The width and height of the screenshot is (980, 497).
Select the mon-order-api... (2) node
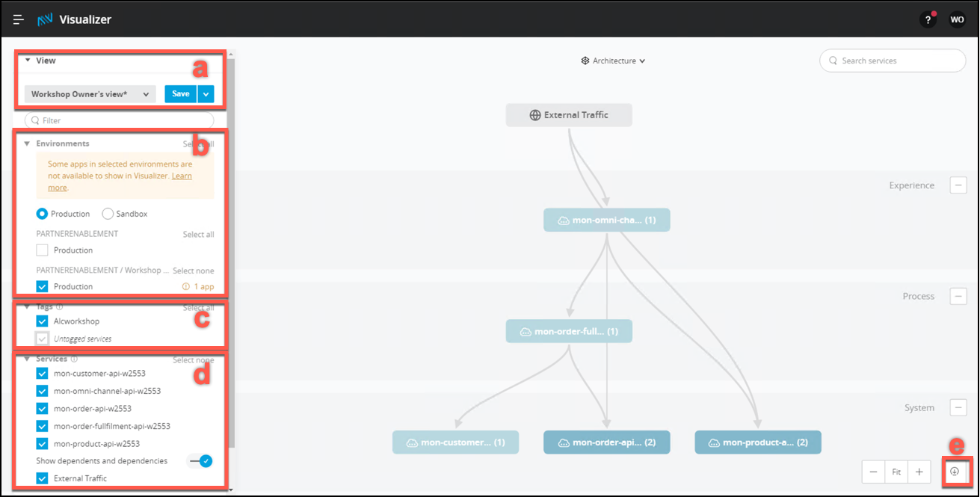(x=606, y=442)
